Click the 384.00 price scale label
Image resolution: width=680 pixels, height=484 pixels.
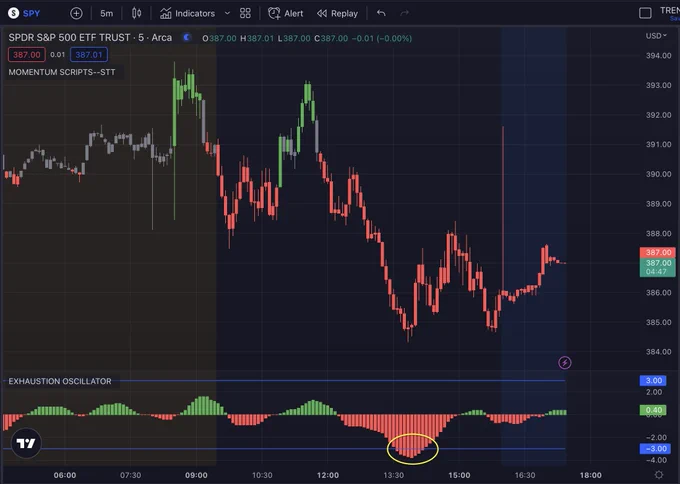pyautogui.click(x=658, y=352)
